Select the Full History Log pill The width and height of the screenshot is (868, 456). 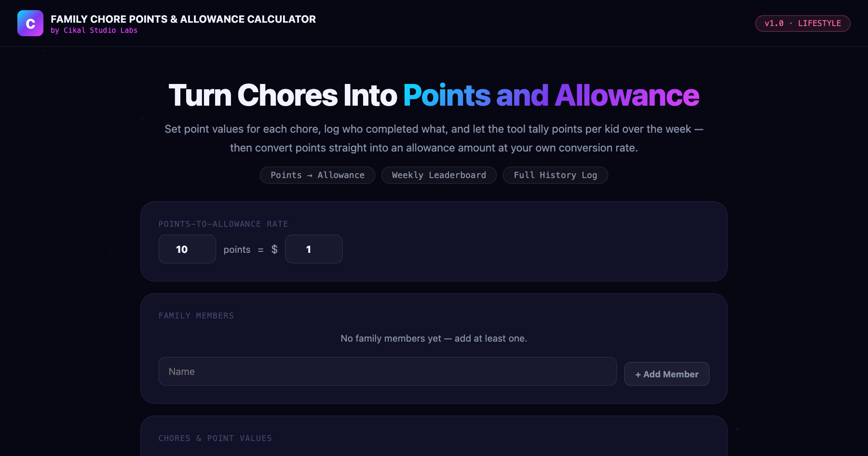556,175
